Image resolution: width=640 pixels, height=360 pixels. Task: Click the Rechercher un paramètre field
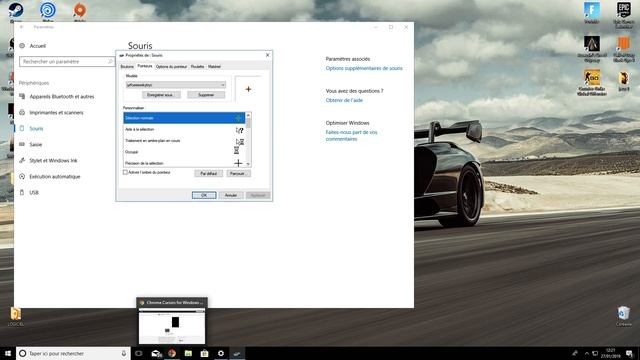coord(67,61)
